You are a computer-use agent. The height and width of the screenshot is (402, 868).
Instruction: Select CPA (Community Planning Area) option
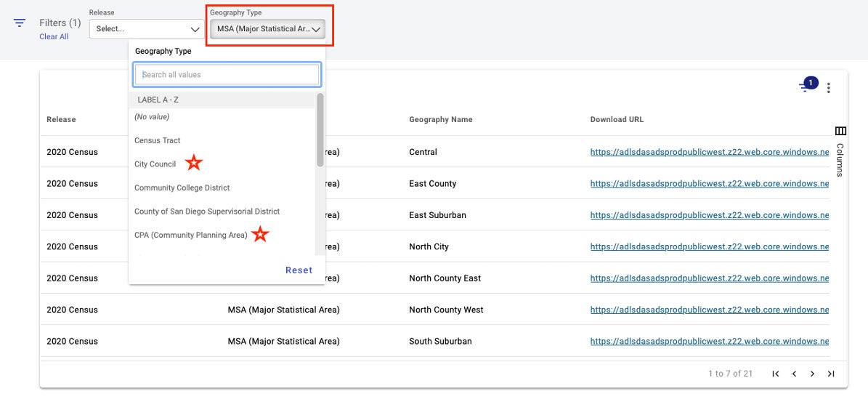[x=191, y=235]
